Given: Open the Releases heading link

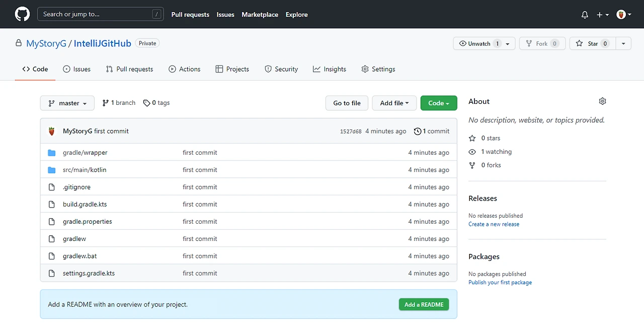Looking at the screenshot, I should [482, 198].
